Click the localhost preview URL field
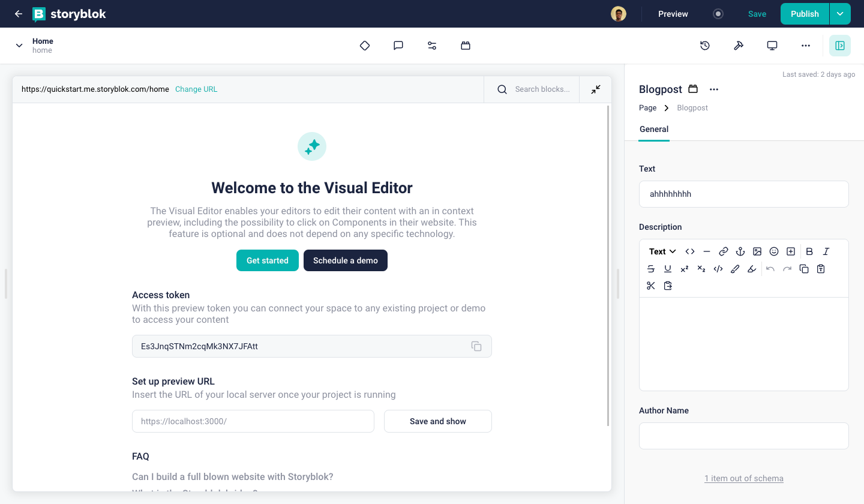This screenshot has height=504, width=864. coord(253,421)
